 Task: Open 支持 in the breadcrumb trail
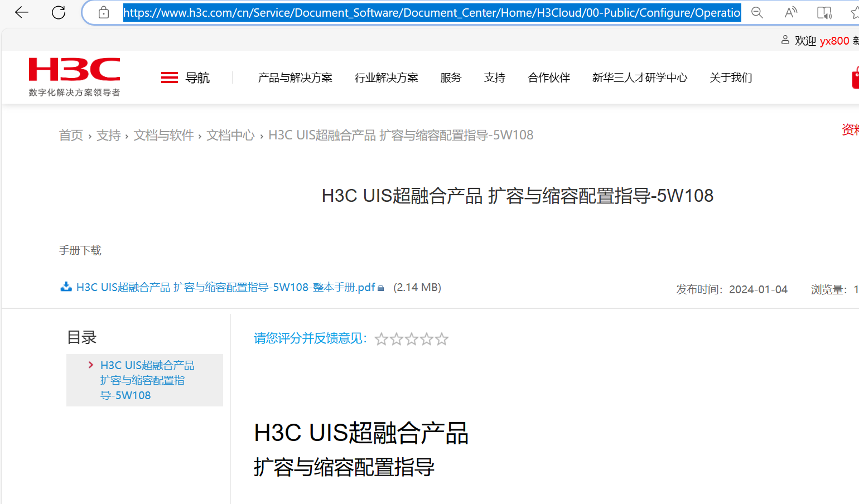tap(109, 135)
